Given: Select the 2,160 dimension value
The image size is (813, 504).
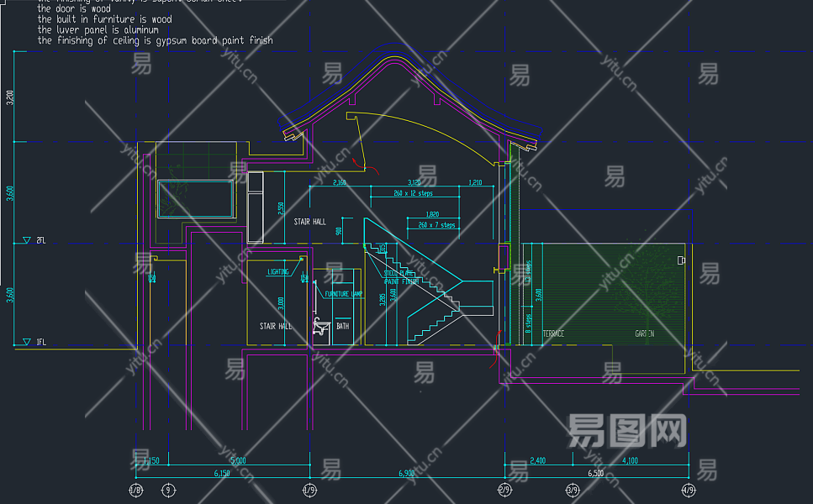Looking at the screenshot, I should coord(340,182).
